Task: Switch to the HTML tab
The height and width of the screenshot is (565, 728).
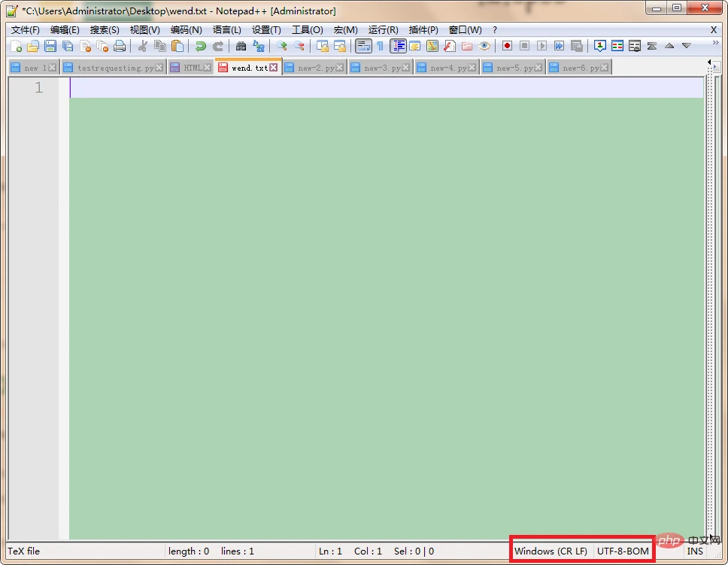Action: click(190, 67)
